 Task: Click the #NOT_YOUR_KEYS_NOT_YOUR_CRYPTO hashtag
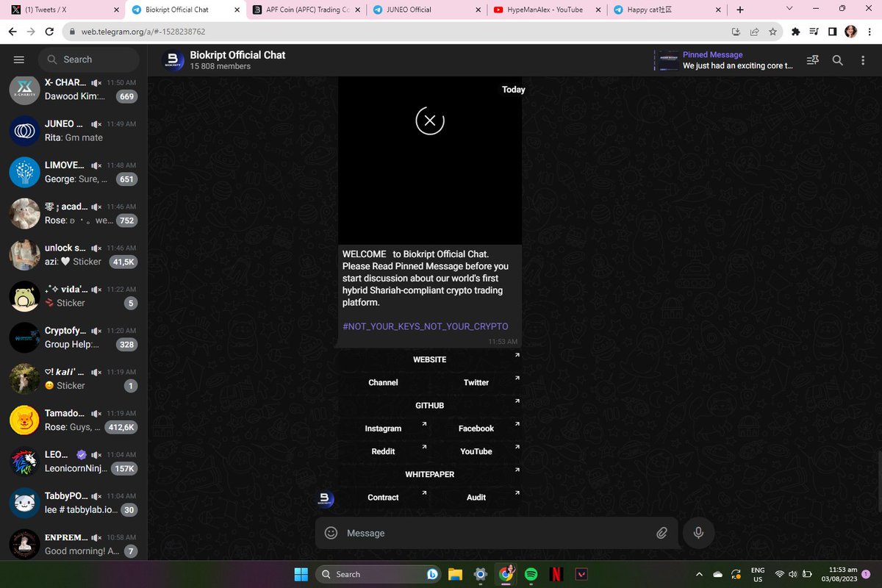pyautogui.click(x=425, y=326)
